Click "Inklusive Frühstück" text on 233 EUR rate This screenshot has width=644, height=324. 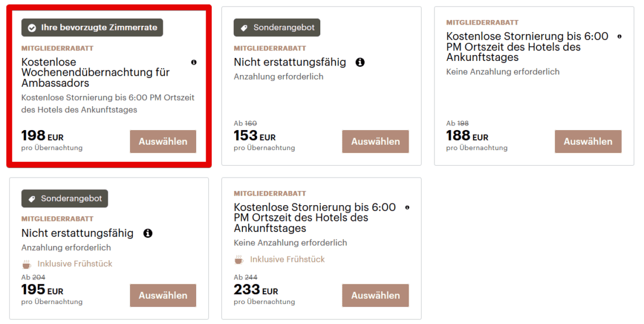pos(287,260)
